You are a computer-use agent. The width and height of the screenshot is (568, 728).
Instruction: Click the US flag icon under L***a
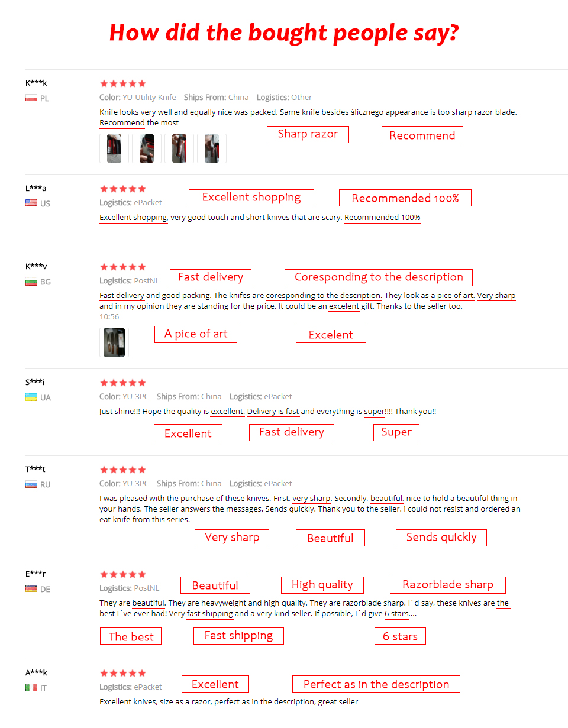click(31, 203)
